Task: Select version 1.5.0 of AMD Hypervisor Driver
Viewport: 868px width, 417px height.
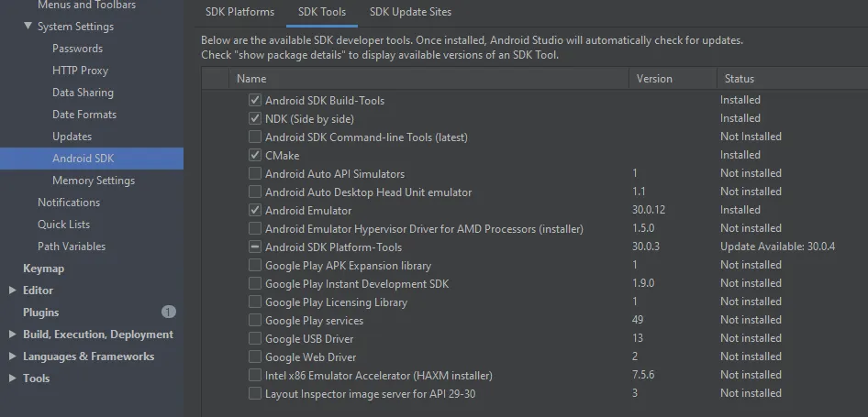Action: (642, 228)
